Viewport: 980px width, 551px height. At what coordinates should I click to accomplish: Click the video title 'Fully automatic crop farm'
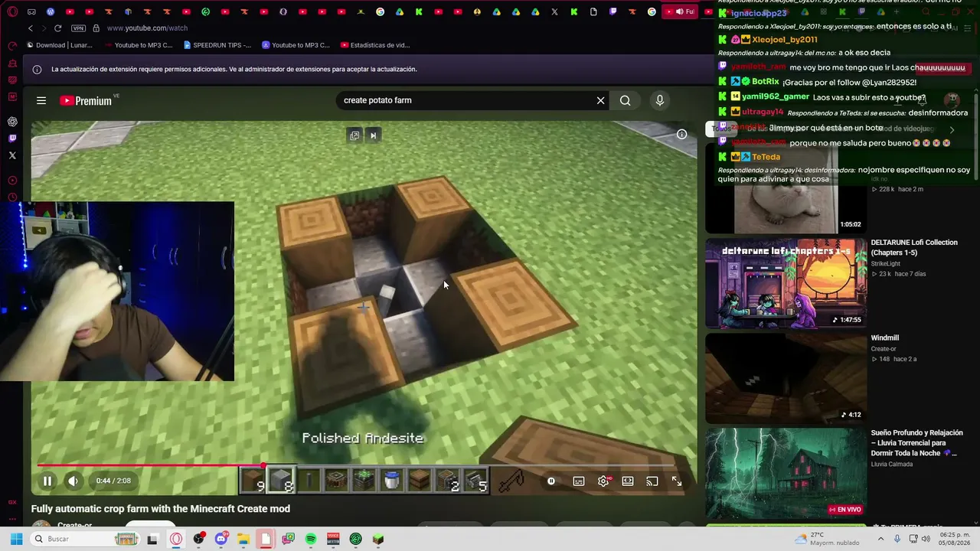click(161, 509)
